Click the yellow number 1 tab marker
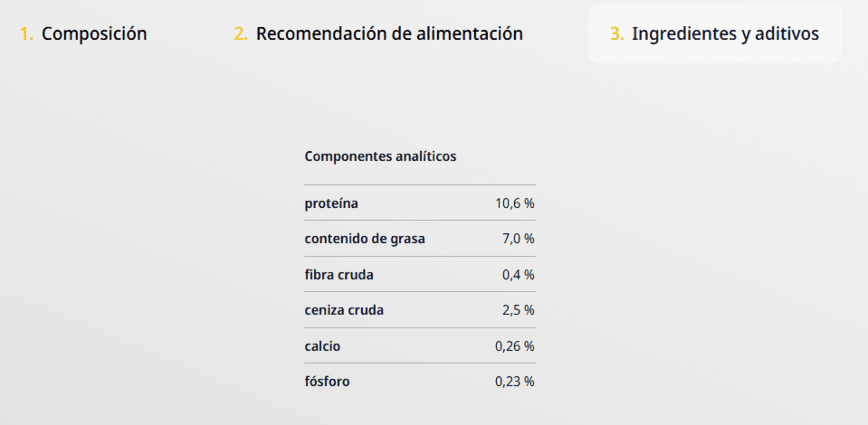This screenshot has width=868, height=425. click(x=27, y=34)
